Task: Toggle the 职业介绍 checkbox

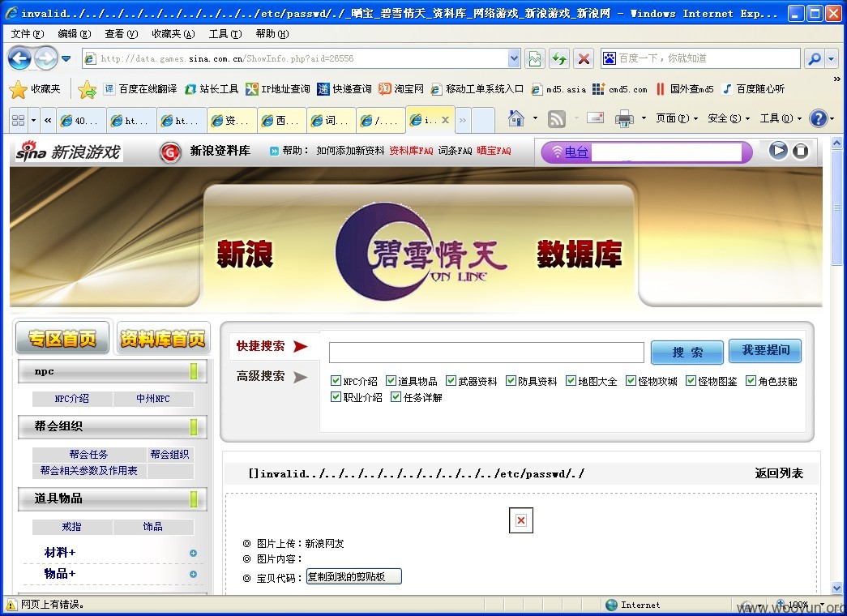Action: click(x=336, y=397)
